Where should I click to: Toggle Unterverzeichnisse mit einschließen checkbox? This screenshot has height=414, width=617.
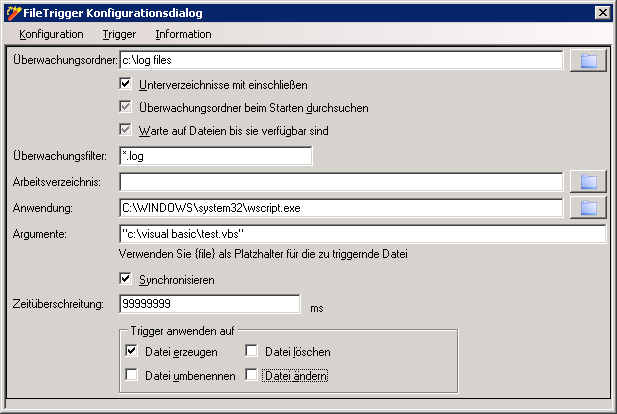(126, 84)
